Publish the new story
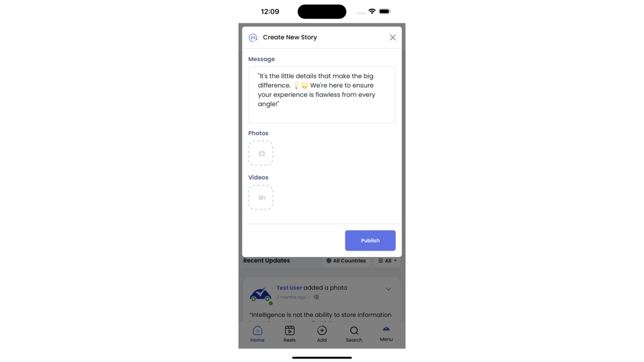Screen dimensions: 644x362 tap(370, 240)
